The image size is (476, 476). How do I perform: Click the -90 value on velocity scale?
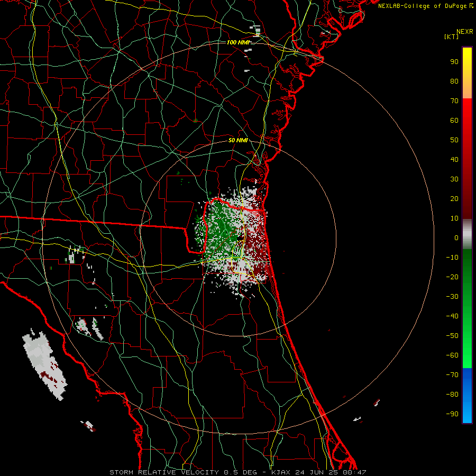pos(452,414)
